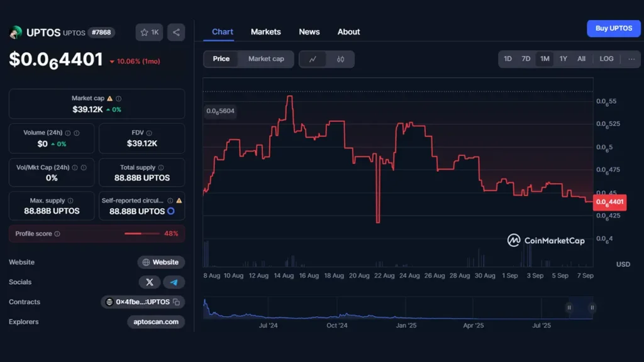
Task: Click the 48% profile score value
Action: (171, 234)
